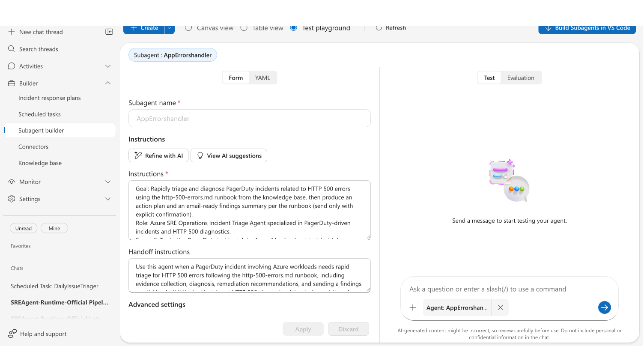Remove the Agent: AppErrorshandler chip
The height and width of the screenshot is (346, 644).
(500, 307)
